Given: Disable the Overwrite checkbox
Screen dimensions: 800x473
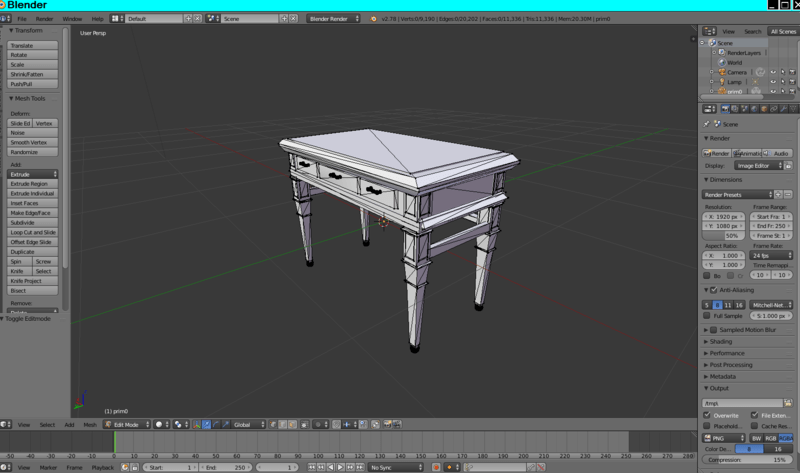Looking at the screenshot, I should coord(708,415).
